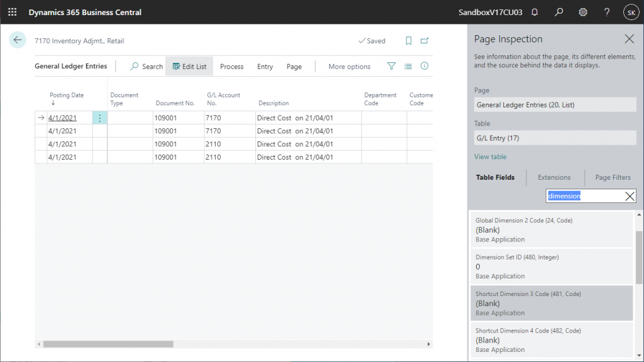
Task: Open the help question mark
Action: click(607, 13)
